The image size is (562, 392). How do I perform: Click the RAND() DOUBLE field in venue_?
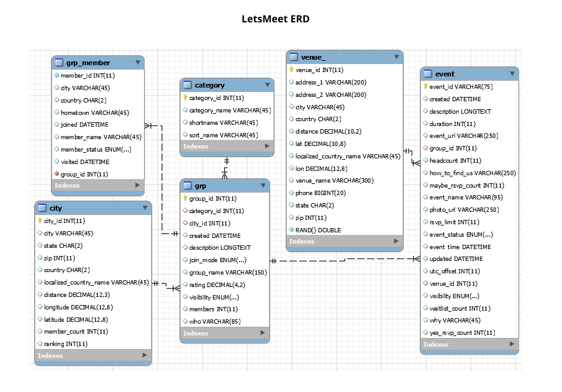pyautogui.click(x=320, y=229)
